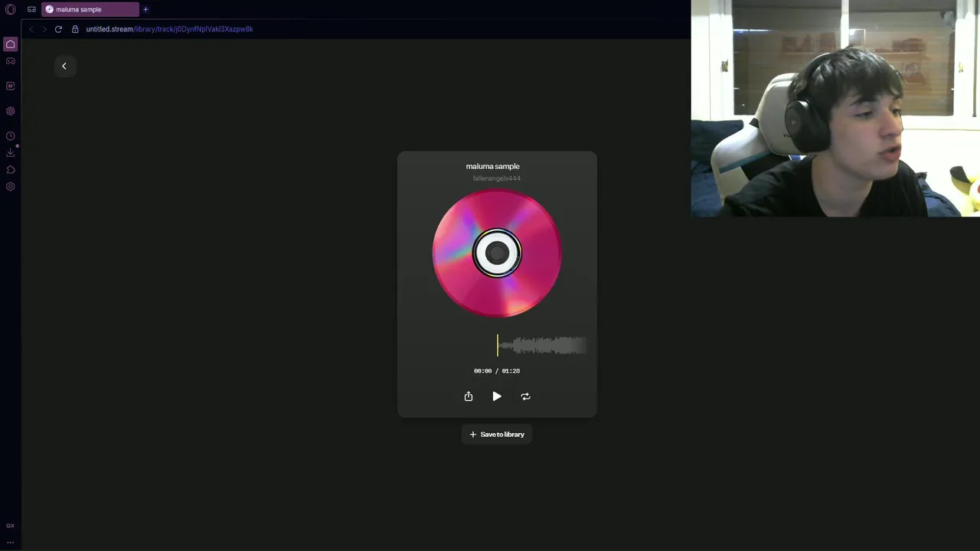Image resolution: width=980 pixels, height=551 pixels.
Task: Click the yellow playhead marker
Action: 498,346
